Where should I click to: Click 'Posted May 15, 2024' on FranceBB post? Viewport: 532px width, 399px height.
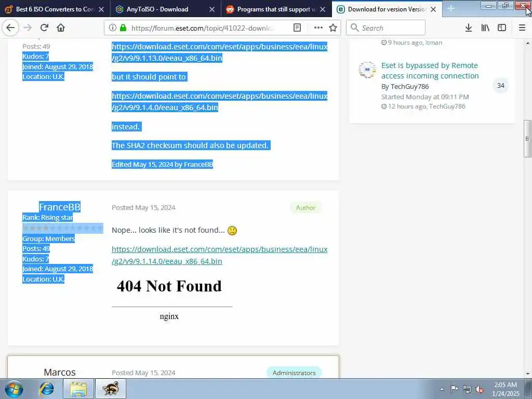point(143,208)
